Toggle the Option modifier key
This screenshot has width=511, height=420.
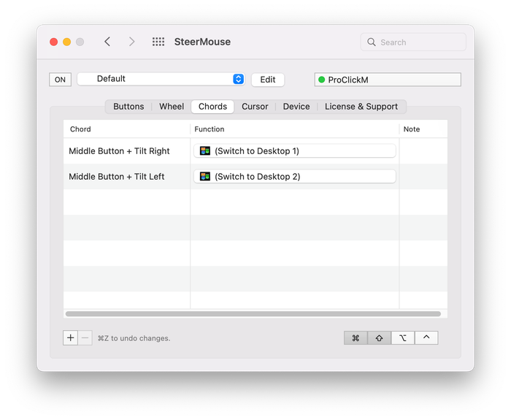403,337
